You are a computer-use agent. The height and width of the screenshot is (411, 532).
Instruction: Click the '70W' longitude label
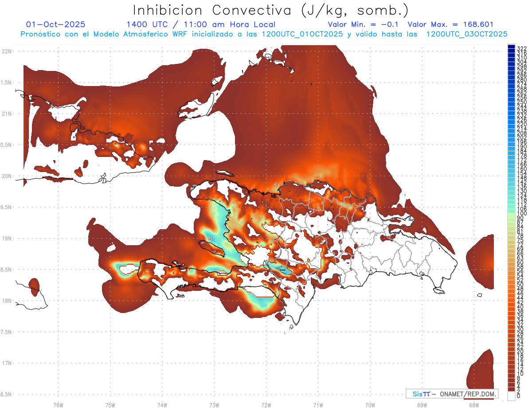pyautogui.click(x=370, y=405)
